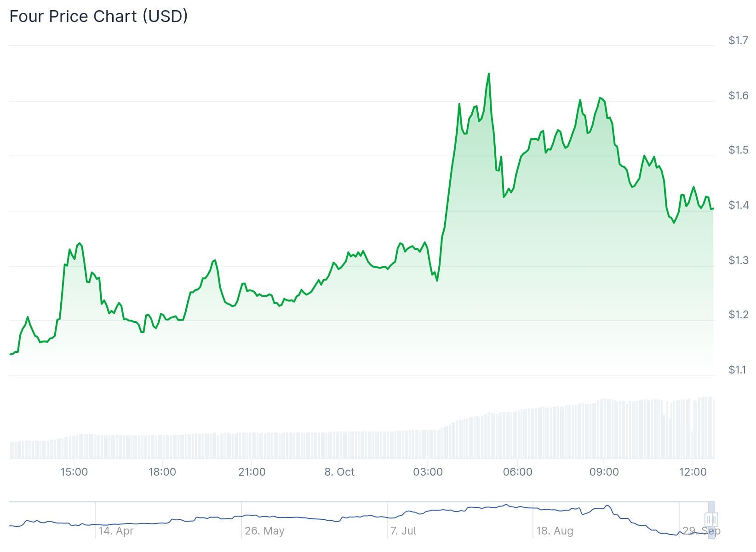Click the $1.4 price axis label

coord(738,205)
